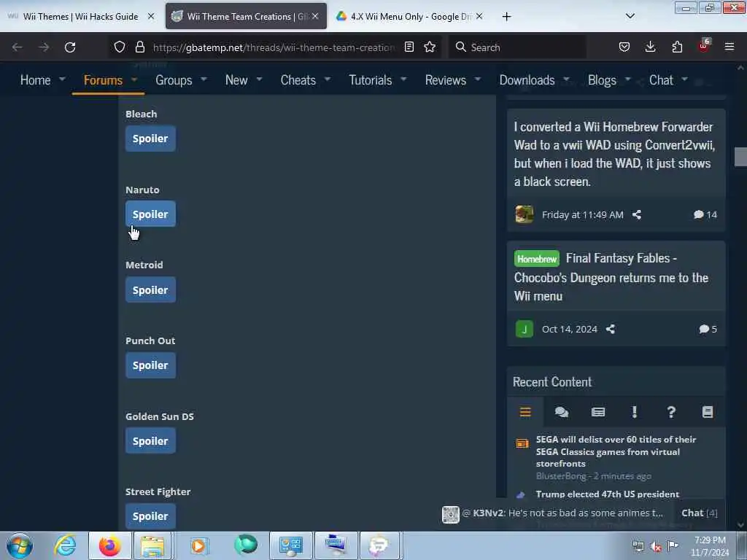The height and width of the screenshot is (560, 747).
Task: Open the shield tracking protection icon
Action: [120, 47]
